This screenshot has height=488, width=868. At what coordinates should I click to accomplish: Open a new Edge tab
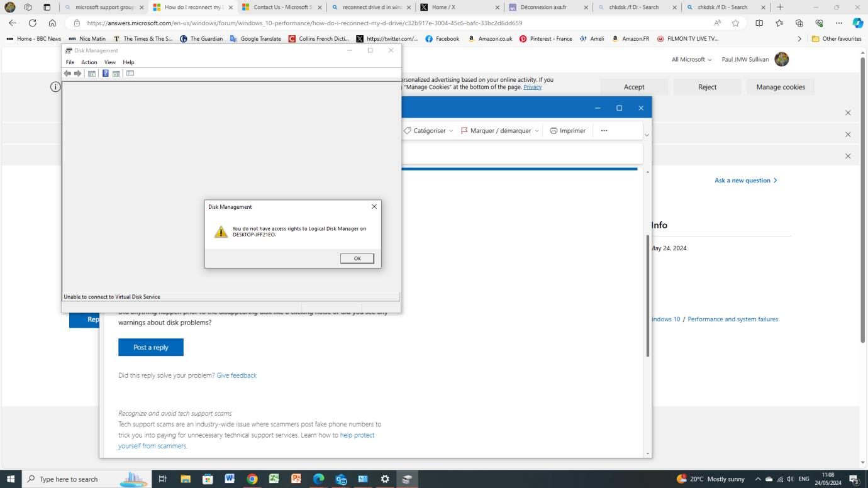coord(780,7)
